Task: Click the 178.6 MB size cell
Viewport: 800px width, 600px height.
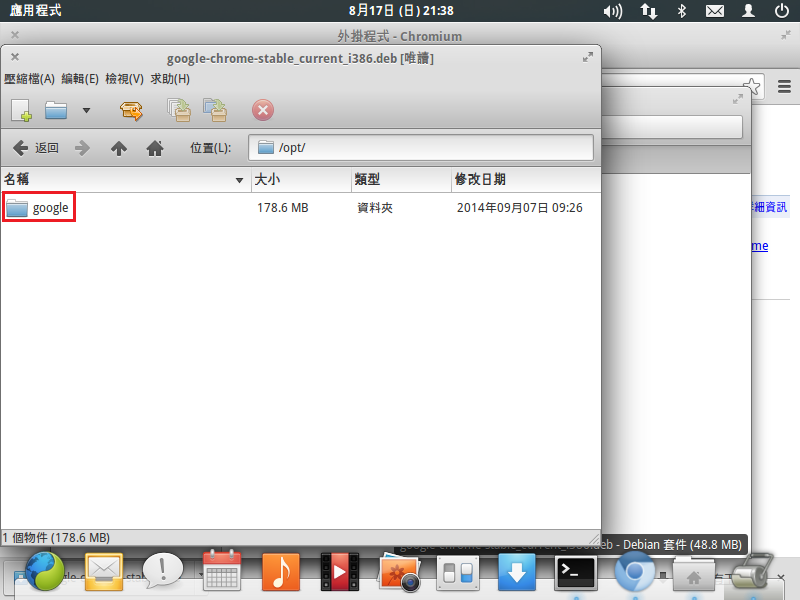Action: pyautogui.click(x=283, y=208)
